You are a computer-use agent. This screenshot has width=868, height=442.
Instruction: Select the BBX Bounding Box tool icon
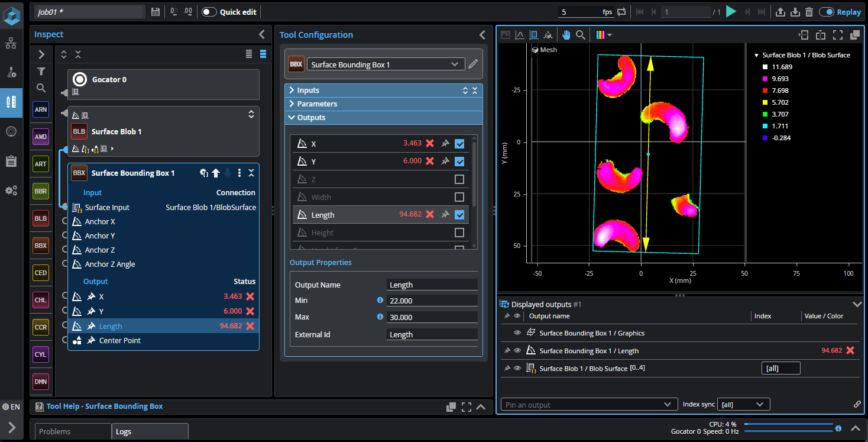[x=41, y=246]
